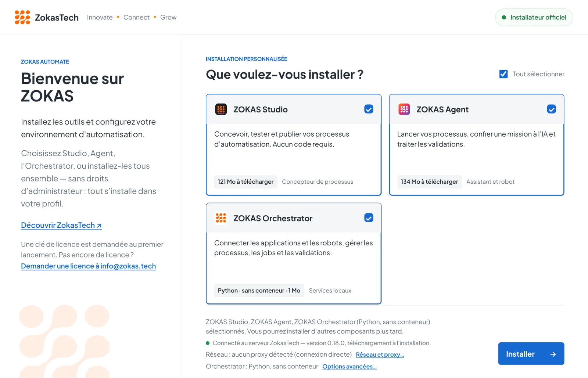Click the '134 Mo à télécharger' tag
This screenshot has width=588, height=378.
coord(429,182)
